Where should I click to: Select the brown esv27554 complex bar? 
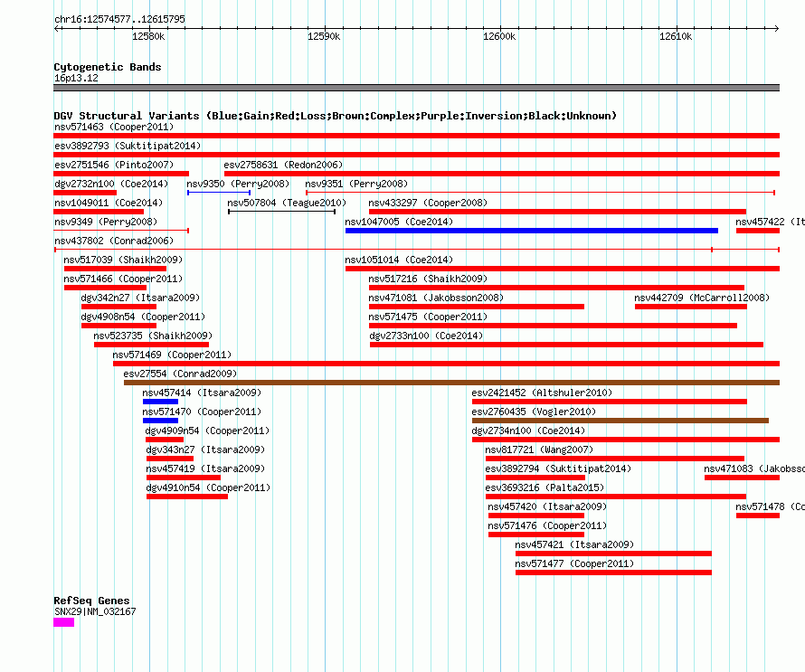coord(451,383)
